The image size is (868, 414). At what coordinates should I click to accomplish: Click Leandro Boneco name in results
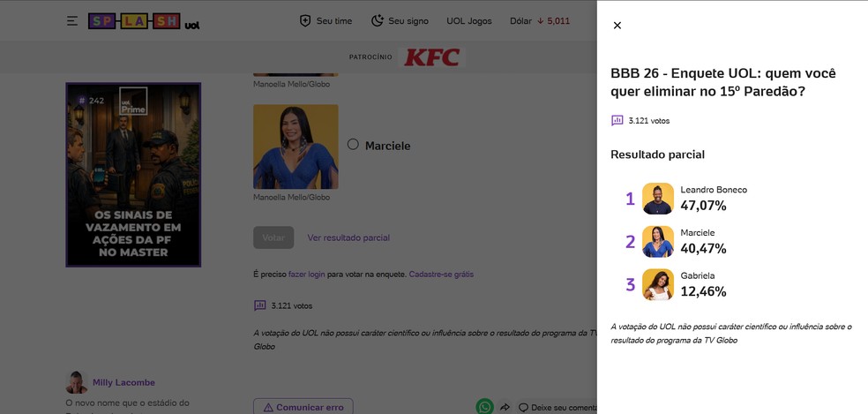714,190
